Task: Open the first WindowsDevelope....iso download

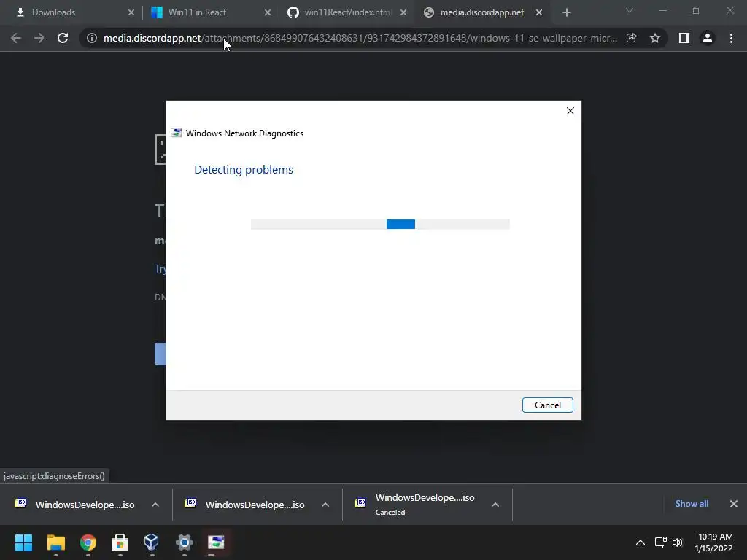Action: pyautogui.click(x=85, y=505)
